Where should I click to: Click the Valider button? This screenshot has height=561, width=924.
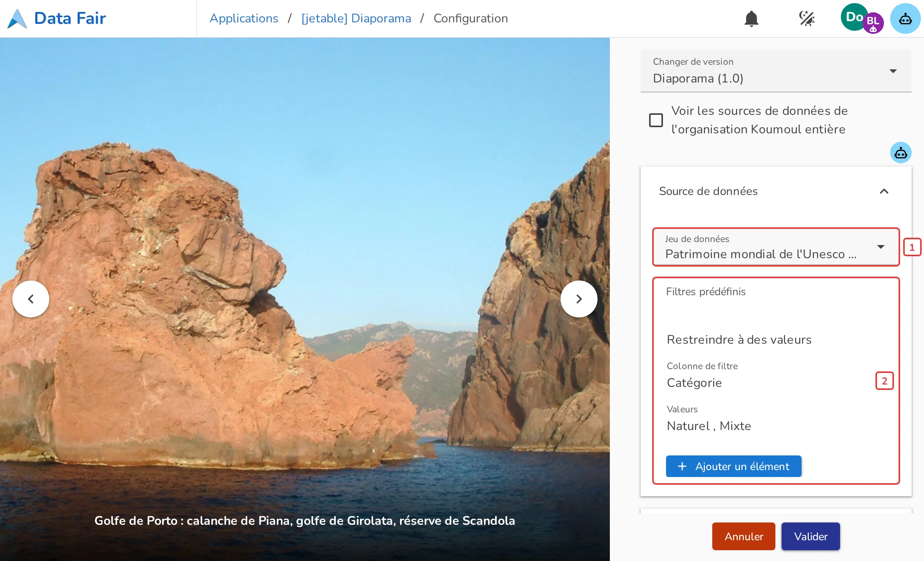point(810,536)
